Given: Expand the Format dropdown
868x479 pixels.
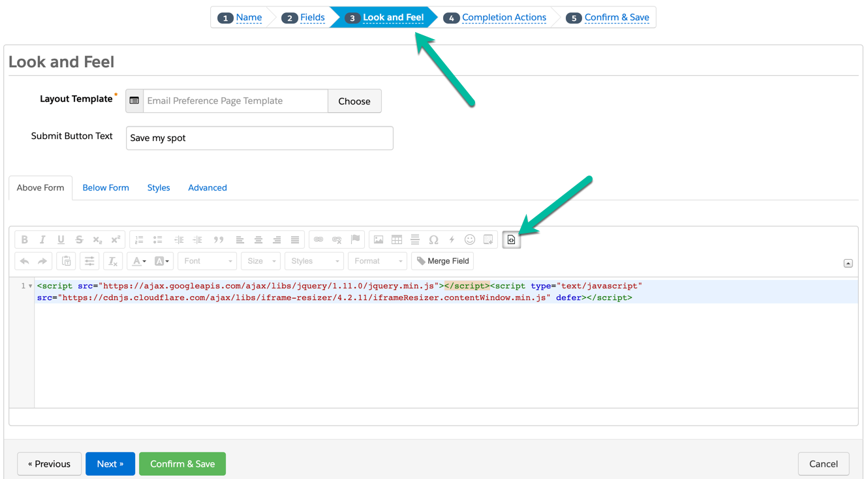Looking at the screenshot, I should pos(377,261).
